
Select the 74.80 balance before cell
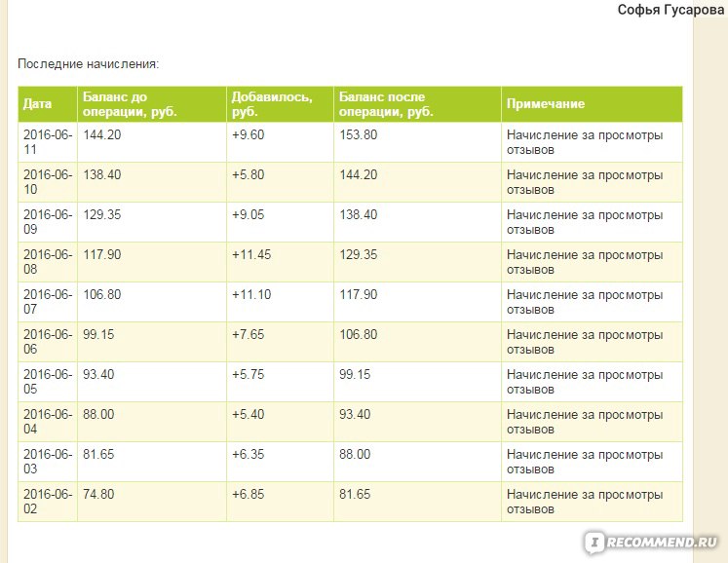coord(152,502)
